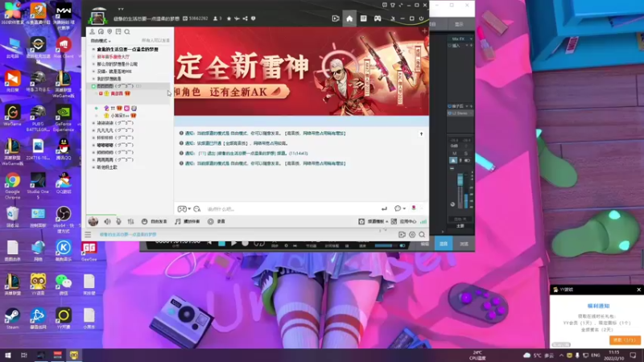Screen dimensions: 644x362
Task: Open the hamburger menu at the YY bottom left
Action: (88, 235)
